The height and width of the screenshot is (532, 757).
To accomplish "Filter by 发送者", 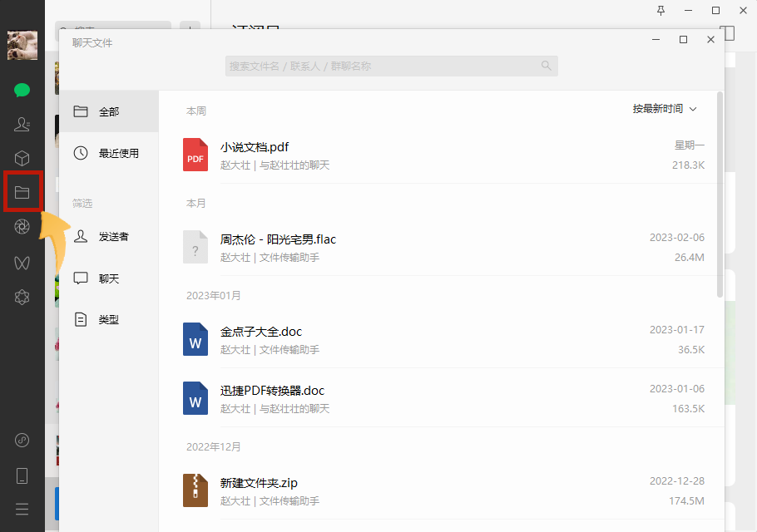I will [x=109, y=236].
